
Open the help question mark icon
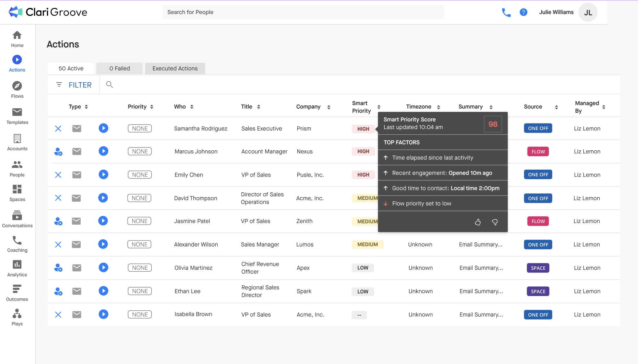(523, 12)
